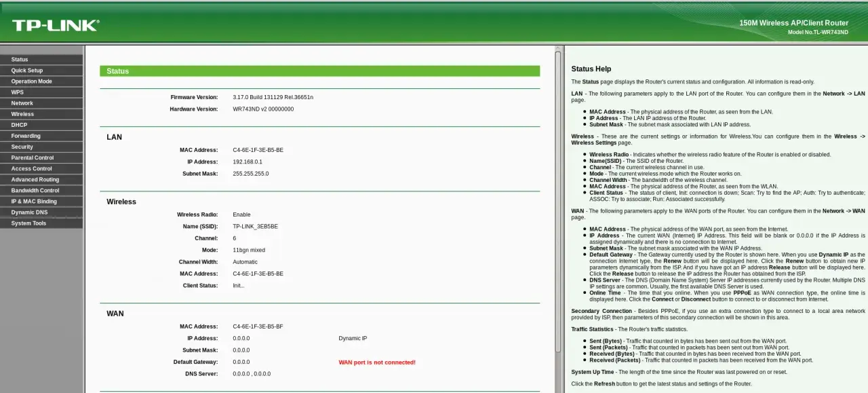Select the SSID value TP-LINK_3EB5BE
The height and width of the screenshot is (393, 868).
255,226
